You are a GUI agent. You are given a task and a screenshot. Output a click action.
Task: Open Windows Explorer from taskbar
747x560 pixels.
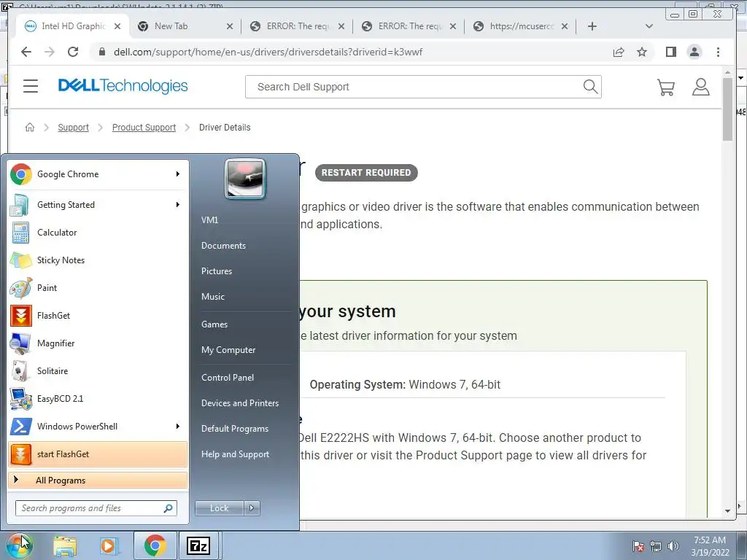pyautogui.click(x=65, y=546)
